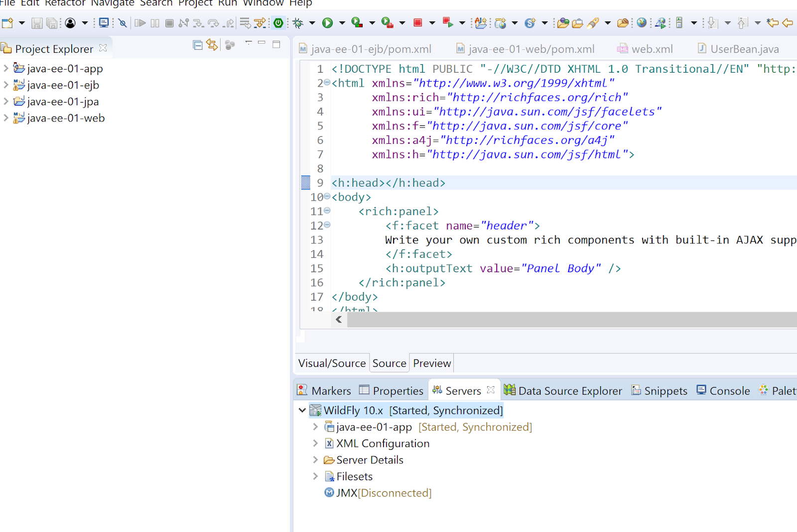Image resolution: width=797 pixels, height=532 pixels.
Task: Expand the XML Configuration node
Action: (x=315, y=443)
